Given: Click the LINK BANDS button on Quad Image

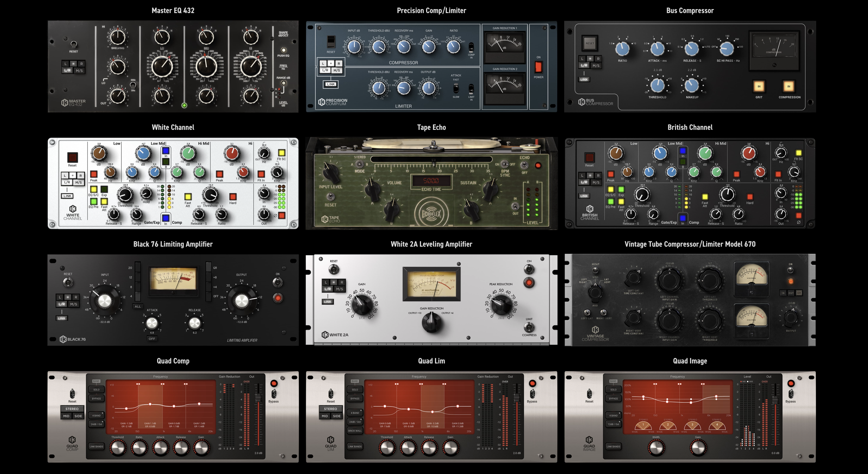Looking at the screenshot, I should (614, 446).
